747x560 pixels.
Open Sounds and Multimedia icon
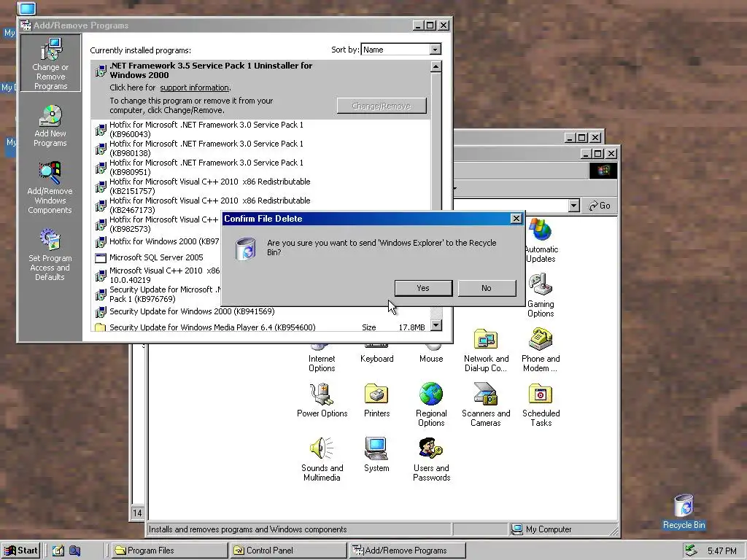322,459
